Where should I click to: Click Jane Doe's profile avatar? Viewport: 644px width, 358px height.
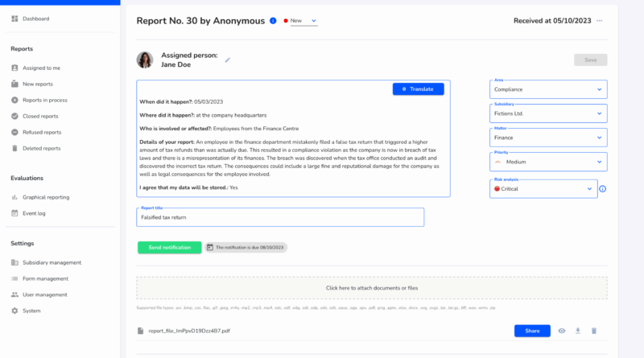[145, 60]
